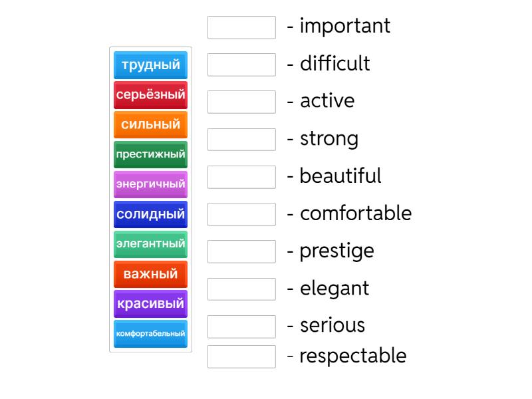The height and width of the screenshot is (399, 532).
Task: Select the answer box for respectable
Action: (241, 356)
